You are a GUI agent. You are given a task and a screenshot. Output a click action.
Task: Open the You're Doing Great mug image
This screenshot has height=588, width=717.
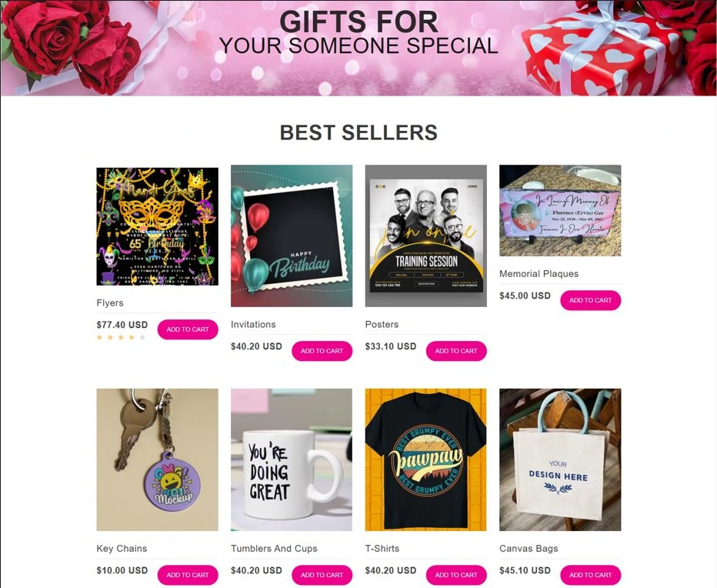pyautogui.click(x=292, y=460)
